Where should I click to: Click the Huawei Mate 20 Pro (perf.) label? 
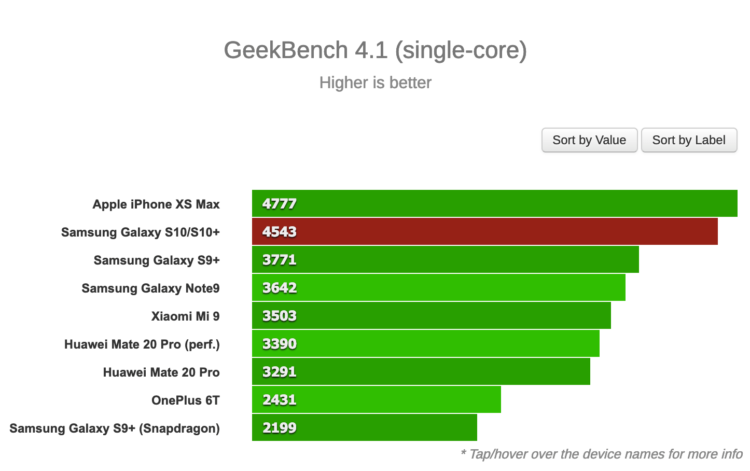point(142,344)
